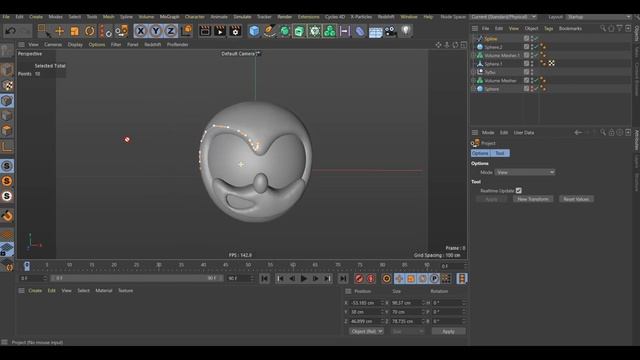Toggle Realtime Update checkbox
Screen dimensions: 640x360
pos(518,191)
